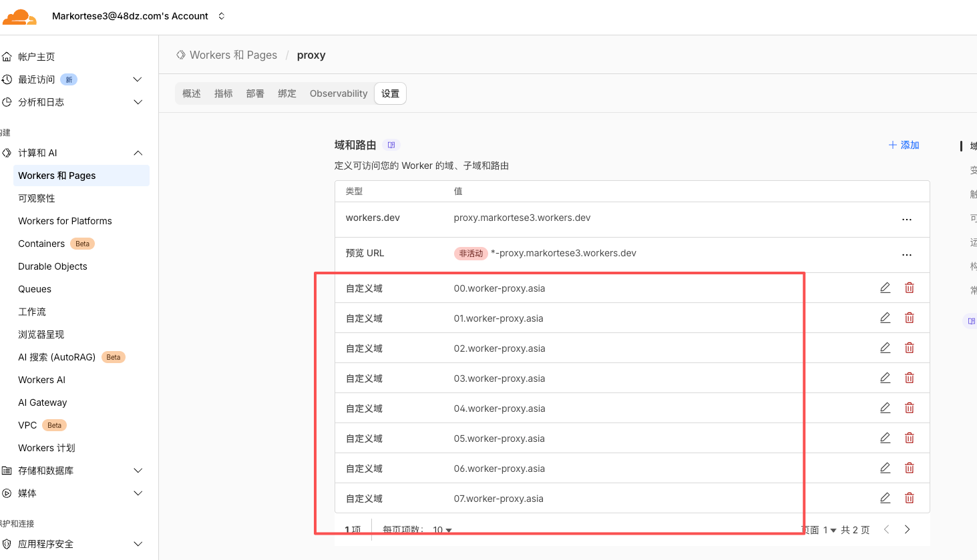Delete the 07.worker-proxy.asia custom domain
This screenshot has width=977, height=560.
[909, 498]
